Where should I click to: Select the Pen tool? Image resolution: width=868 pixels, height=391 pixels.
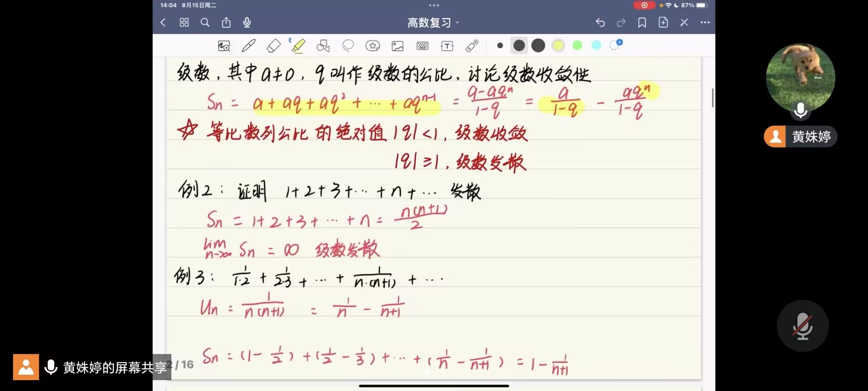[x=248, y=46]
